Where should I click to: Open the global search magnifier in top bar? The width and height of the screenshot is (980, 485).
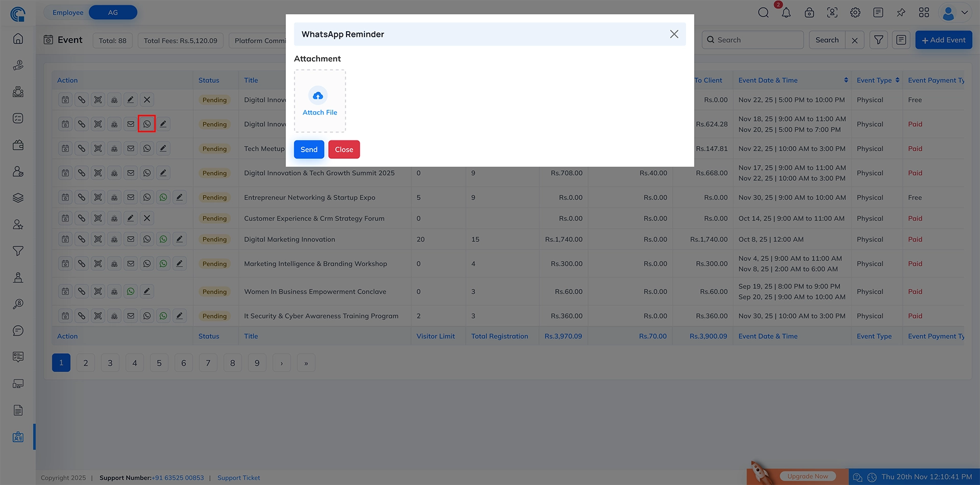(x=763, y=12)
